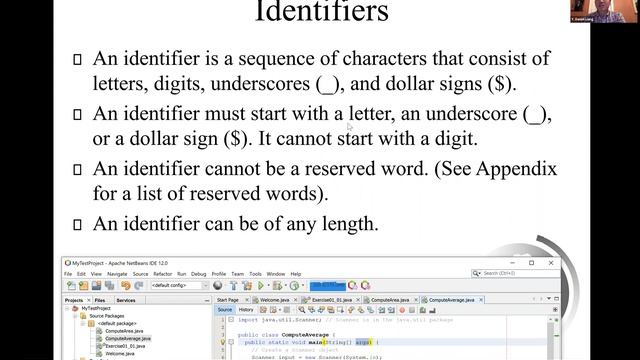Click the Search (Ctrl+I) field

(x=516, y=273)
